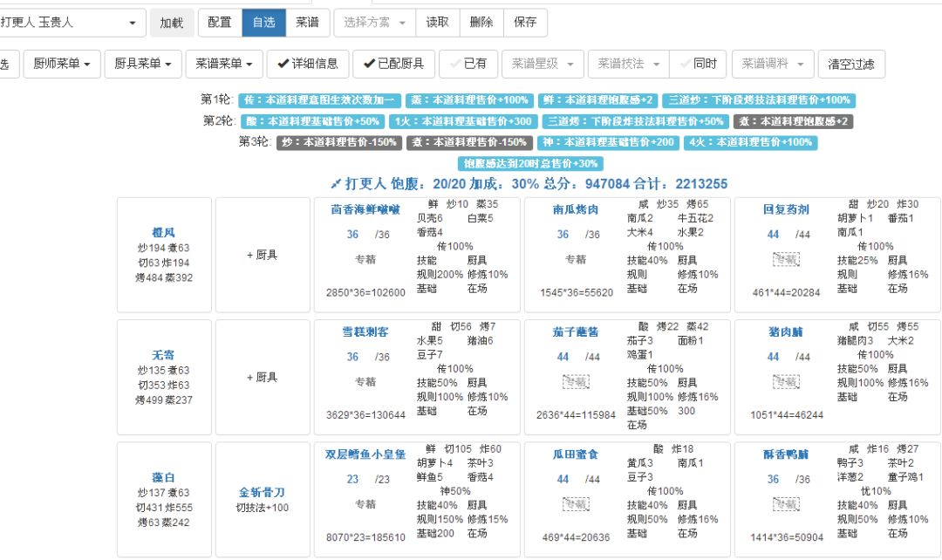Screen dimensions: 942x560
Task: Open recipe 猪肉脯
Action: 786,331
